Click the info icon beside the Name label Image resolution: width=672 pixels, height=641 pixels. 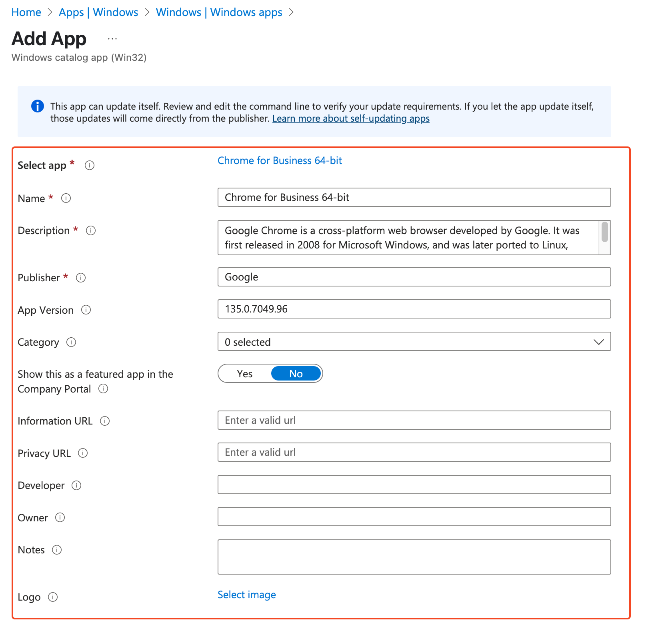(66, 198)
